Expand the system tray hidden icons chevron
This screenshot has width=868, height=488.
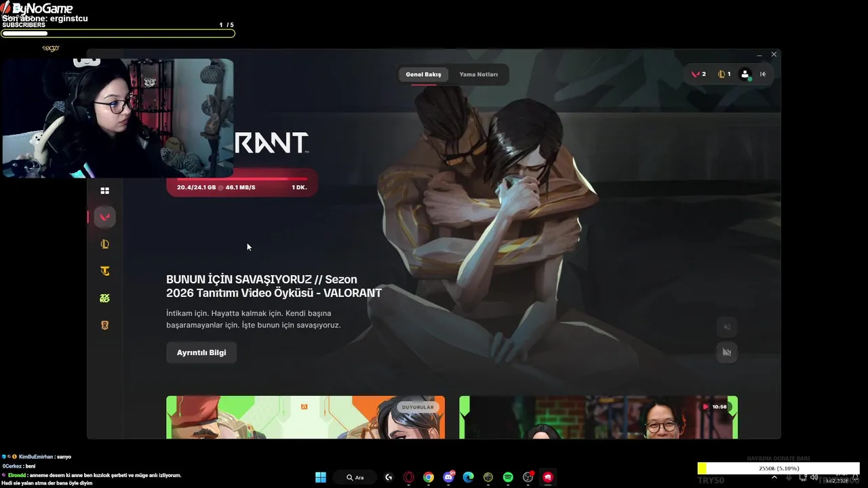(774, 477)
